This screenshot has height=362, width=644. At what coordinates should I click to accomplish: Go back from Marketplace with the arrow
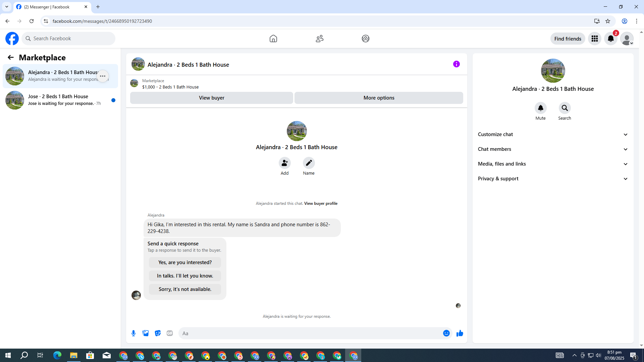pos(11,58)
